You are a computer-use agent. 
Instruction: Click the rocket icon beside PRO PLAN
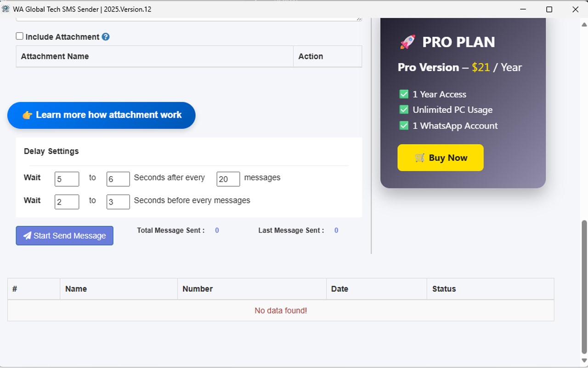407,42
